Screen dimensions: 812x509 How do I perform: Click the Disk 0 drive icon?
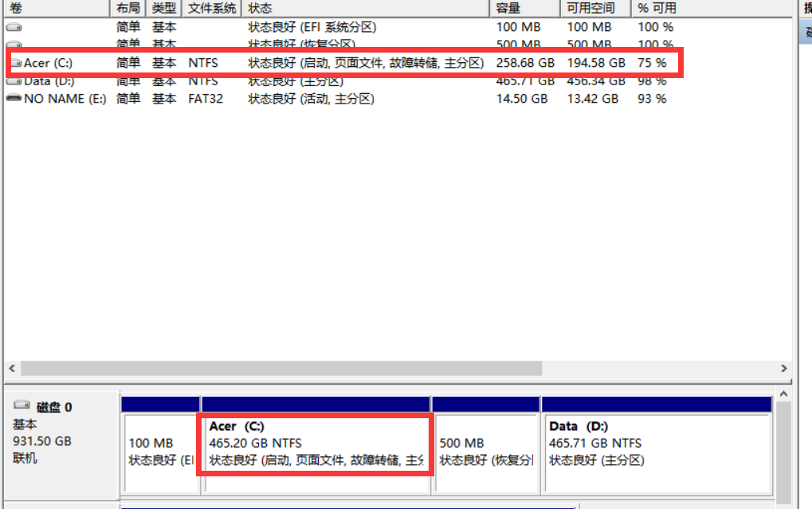point(22,405)
